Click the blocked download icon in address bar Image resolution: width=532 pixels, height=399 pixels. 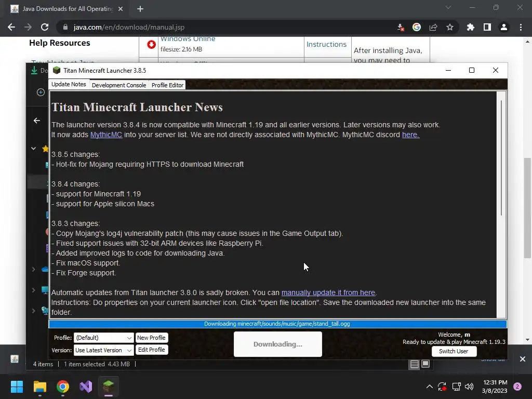point(401,28)
